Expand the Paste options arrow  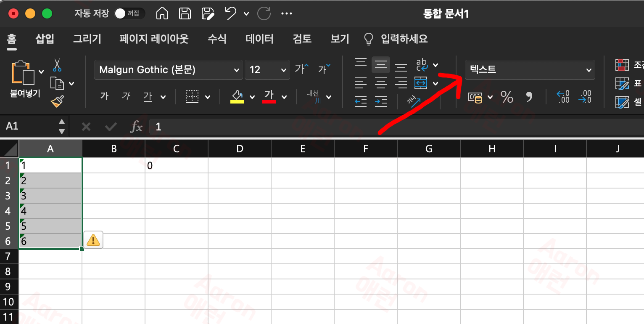(41, 72)
